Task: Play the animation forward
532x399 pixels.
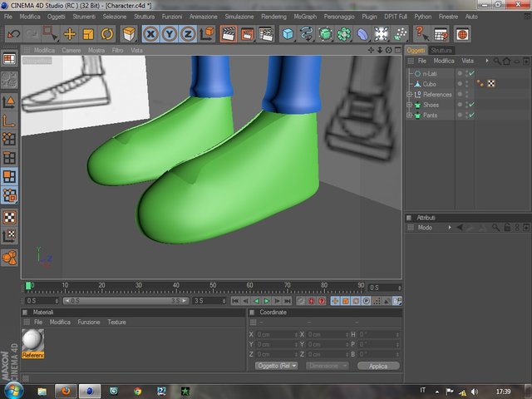Action: point(267,301)
